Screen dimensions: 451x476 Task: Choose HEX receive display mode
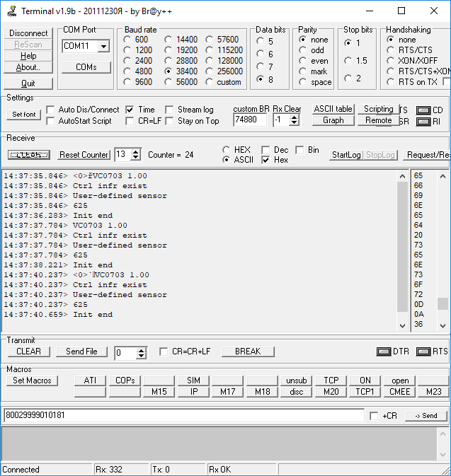pos(226,150)
